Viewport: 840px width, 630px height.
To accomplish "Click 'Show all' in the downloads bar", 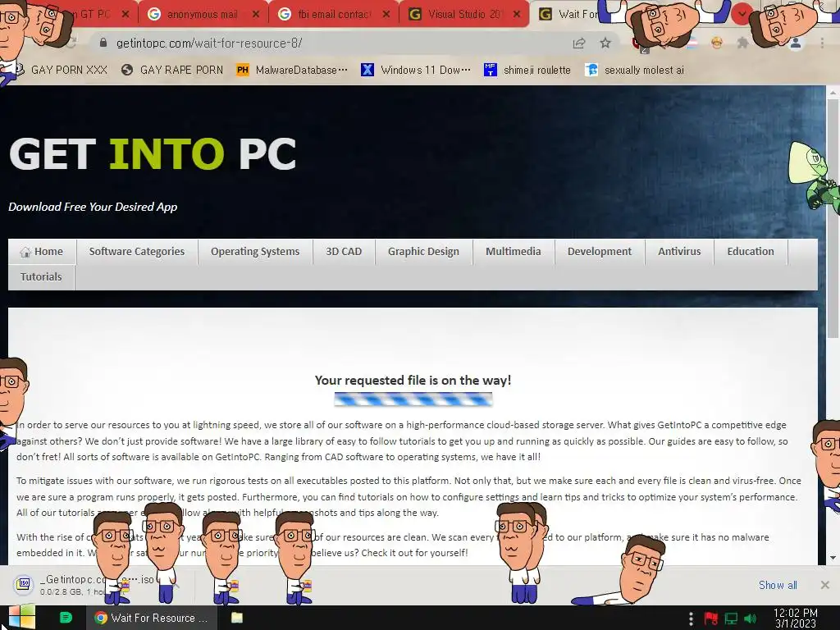I will (778, 585).
